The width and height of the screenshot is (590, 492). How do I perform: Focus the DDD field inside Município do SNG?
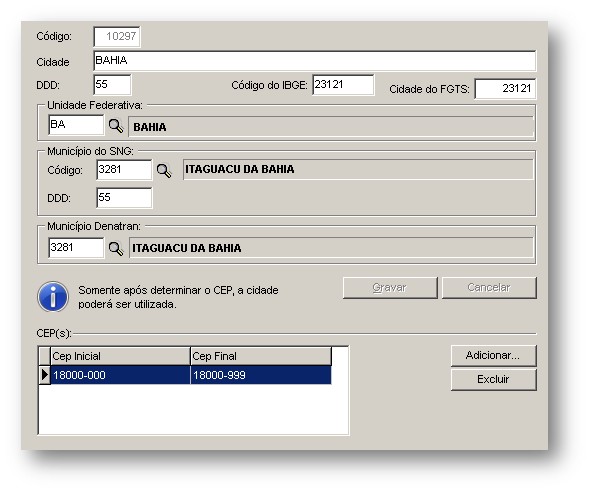124,198
